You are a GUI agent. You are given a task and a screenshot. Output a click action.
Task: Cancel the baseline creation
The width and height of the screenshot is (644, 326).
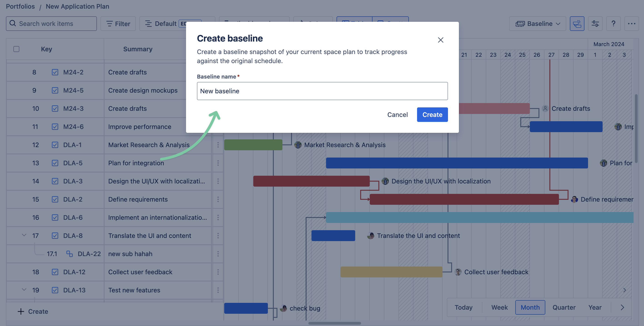pyautogui.click(x=397, y=115)
